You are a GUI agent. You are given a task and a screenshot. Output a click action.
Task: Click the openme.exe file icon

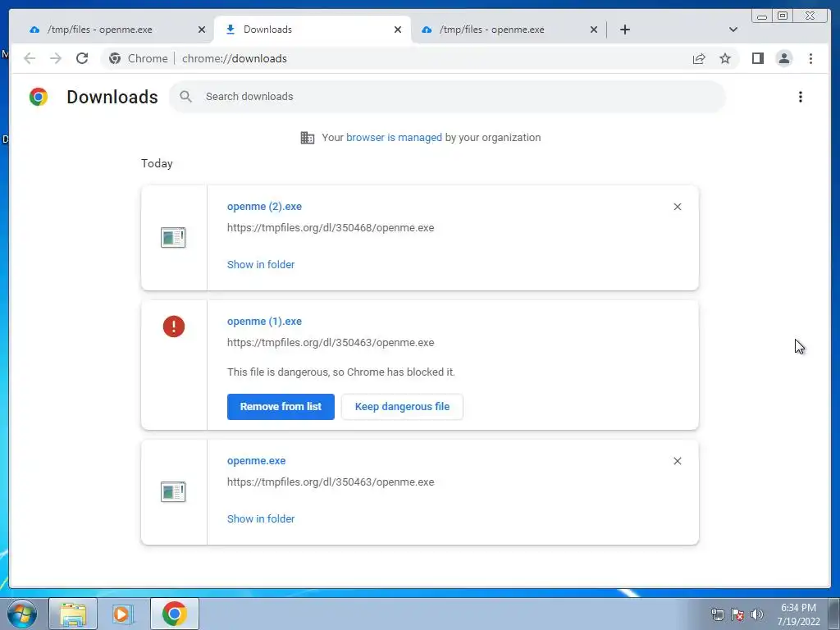(173, 492)
